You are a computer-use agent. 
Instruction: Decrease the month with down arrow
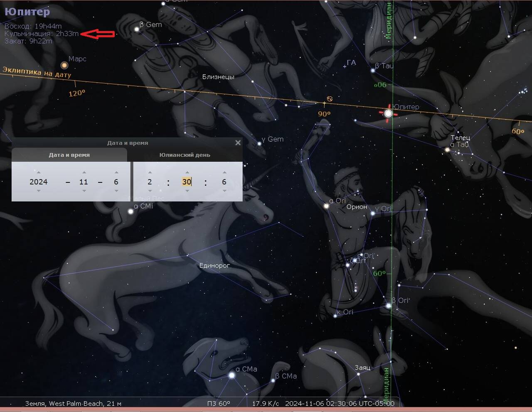[84, 191]
